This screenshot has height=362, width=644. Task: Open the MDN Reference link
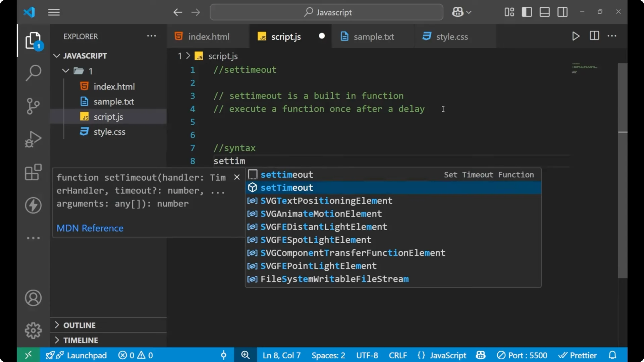(x=90, y=228)
